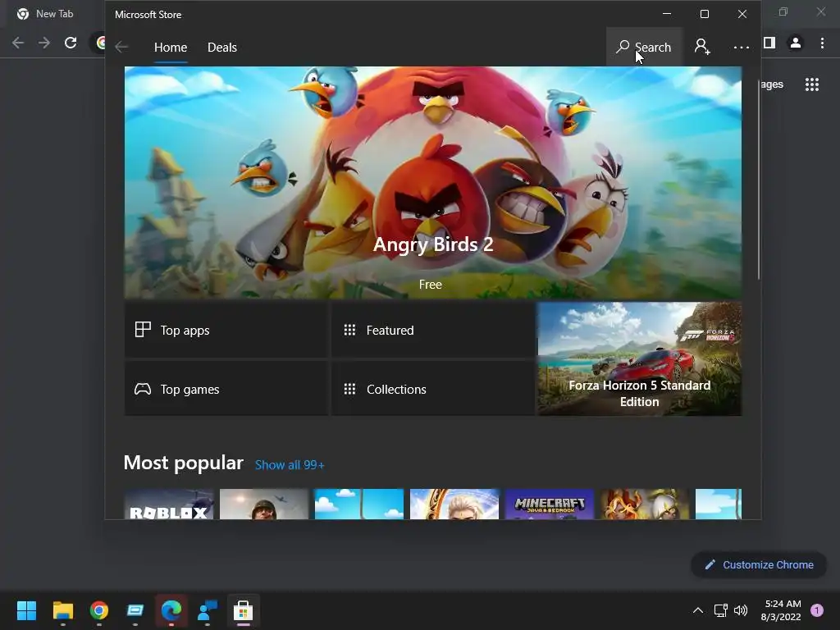Viewport: 840px width, 630px height.
Task: Open the Minecraft game thumbnail
Action: point(550,504)
